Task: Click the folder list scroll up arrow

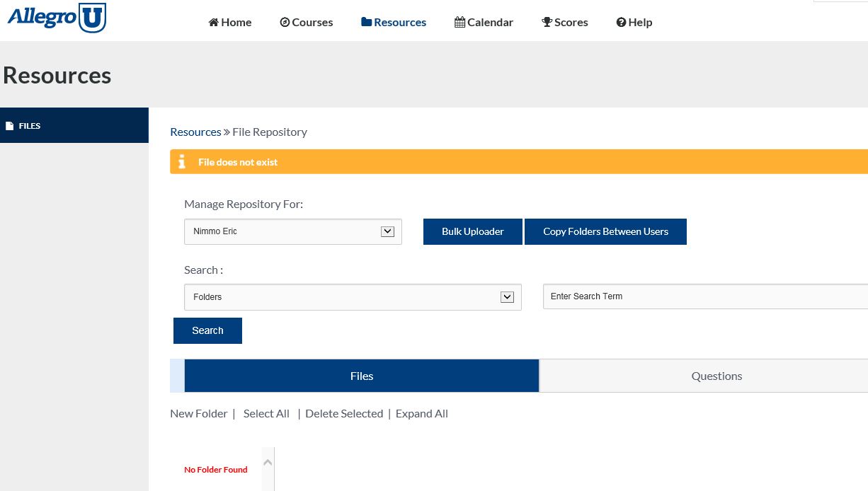Action: pyautogui.click(x=268, y=463)
